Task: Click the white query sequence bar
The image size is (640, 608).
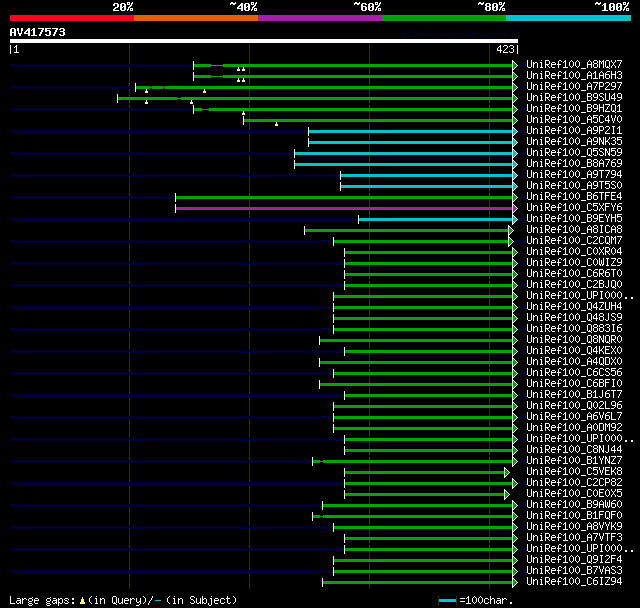Action: [264, 41]
